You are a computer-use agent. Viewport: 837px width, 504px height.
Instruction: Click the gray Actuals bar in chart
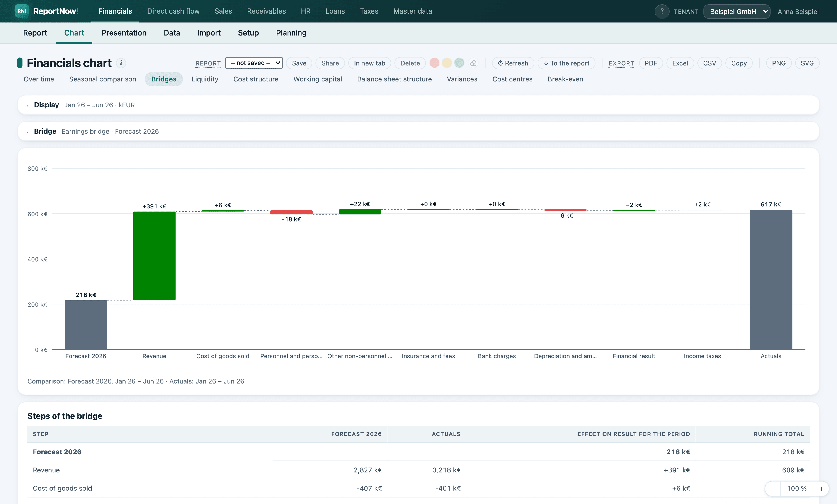click(771, 280)
